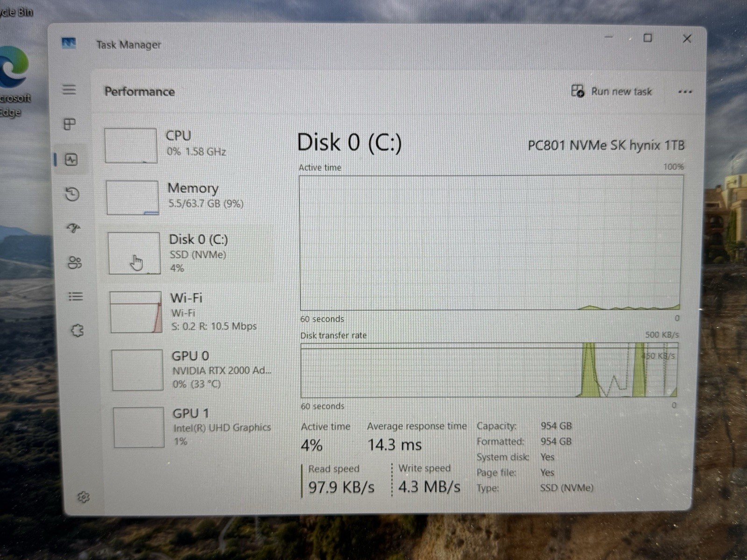Close the Task Manager window
The width and height of the screenshot is (747, 560).
687,39
